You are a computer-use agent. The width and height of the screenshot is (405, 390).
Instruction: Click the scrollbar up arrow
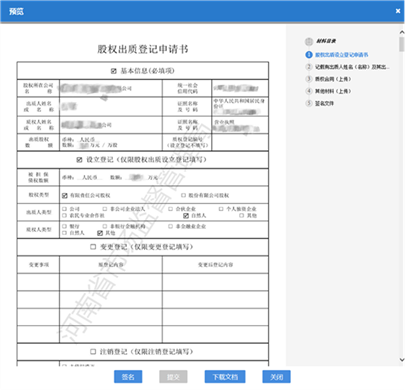point(402,32)
